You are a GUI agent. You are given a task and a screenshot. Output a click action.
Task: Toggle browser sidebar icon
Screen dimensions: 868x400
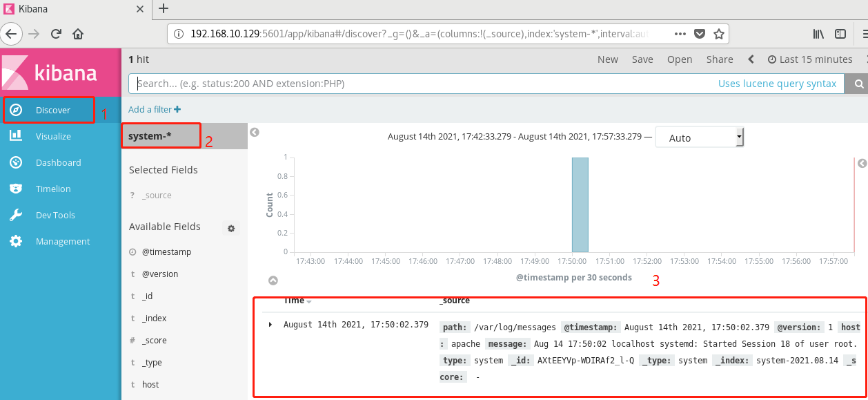coord(840,34)
